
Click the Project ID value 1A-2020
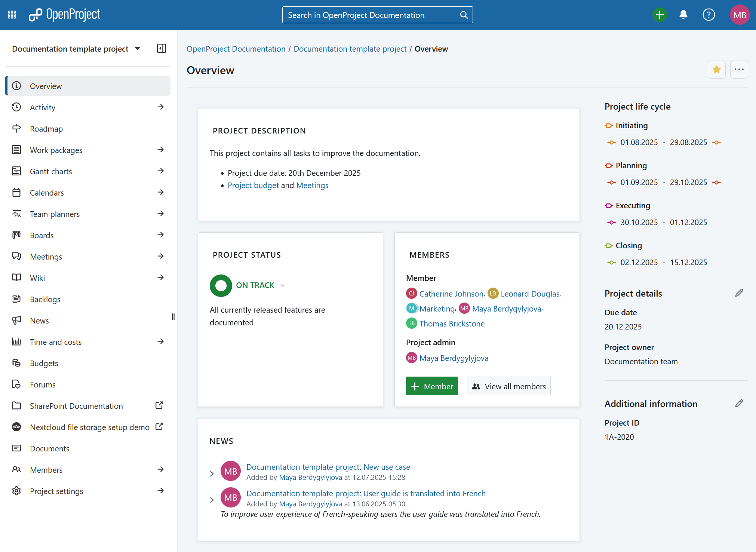coord(619,437)
